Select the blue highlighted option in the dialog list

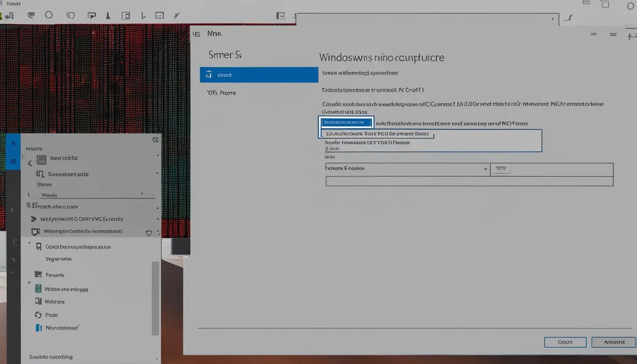pos(346,123)
